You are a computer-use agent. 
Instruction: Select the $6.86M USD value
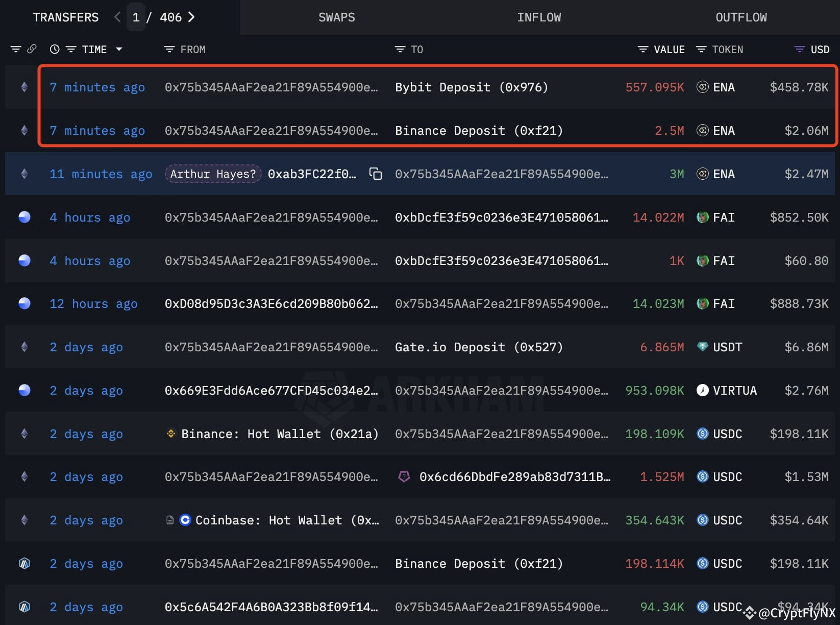[x=807, y=347]
